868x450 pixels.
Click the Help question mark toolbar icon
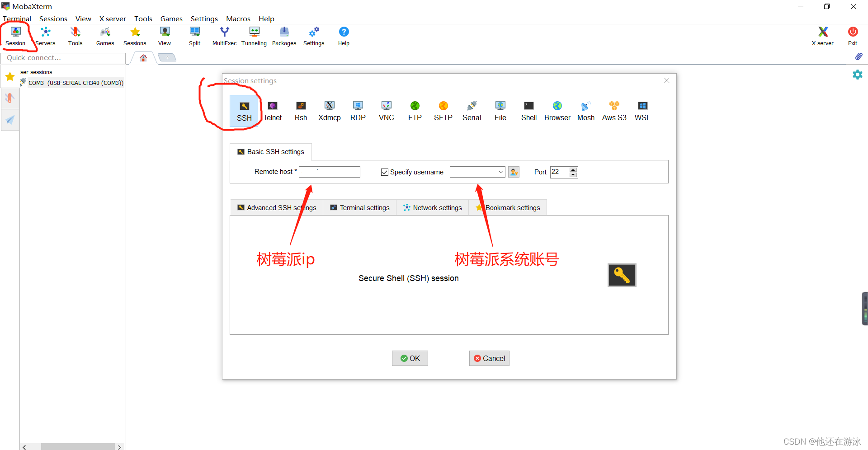point(344,36)
